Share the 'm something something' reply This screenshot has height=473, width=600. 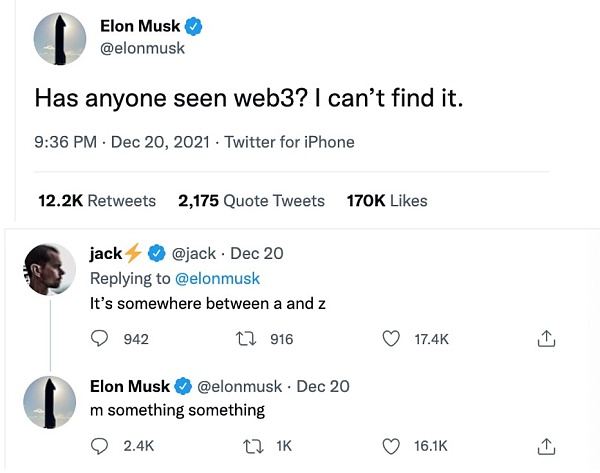click(546, 445)
